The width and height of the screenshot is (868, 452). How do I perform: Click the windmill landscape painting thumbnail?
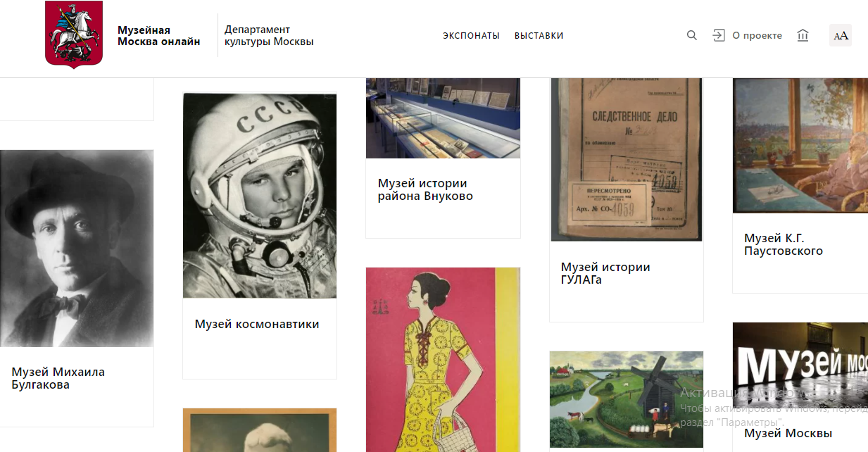coord(627,399)
